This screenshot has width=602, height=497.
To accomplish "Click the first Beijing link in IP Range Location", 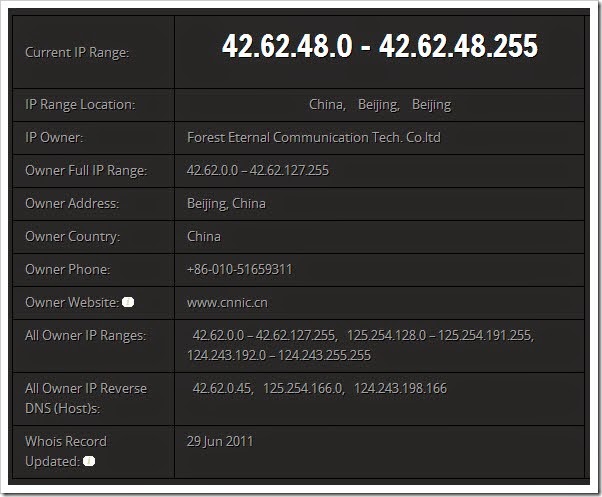I will click(x=379, y=104).
